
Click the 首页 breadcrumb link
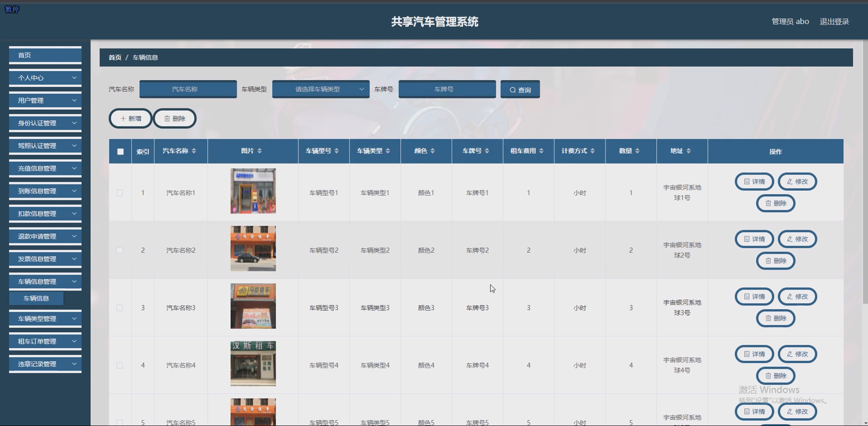pyautogui.click(x=115, y=58)
